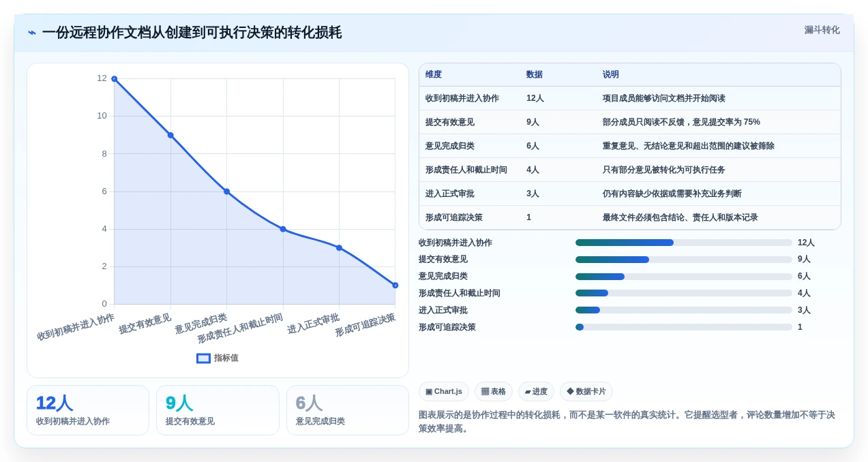Click progress list label 进入正式审批
Image resolution: width=868 pixels, height=462 pixels.
pos(443,310)
